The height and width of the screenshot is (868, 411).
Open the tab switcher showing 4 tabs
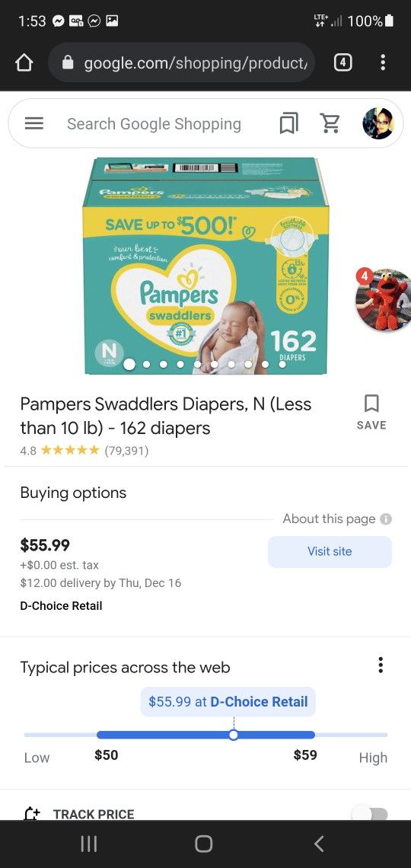pyautogui.click(x=343, y=63)
